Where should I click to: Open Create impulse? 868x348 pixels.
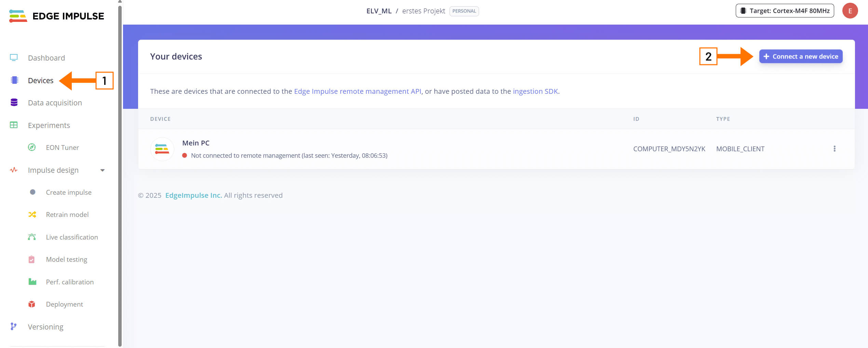tap(69, 192)
